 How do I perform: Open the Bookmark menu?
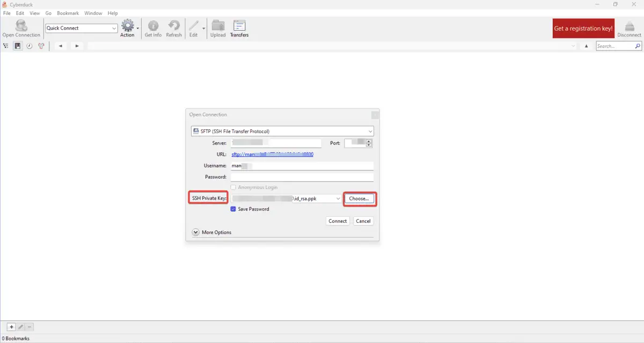click(68, 13)
